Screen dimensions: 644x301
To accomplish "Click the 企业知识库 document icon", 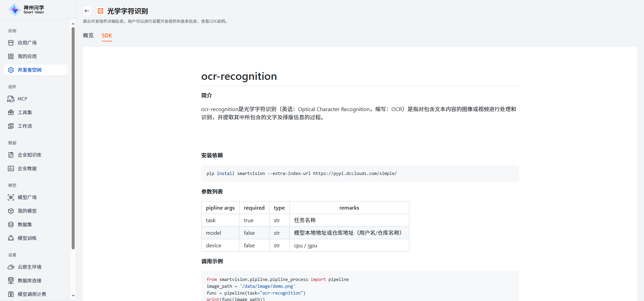I will (x=11, y=155).
